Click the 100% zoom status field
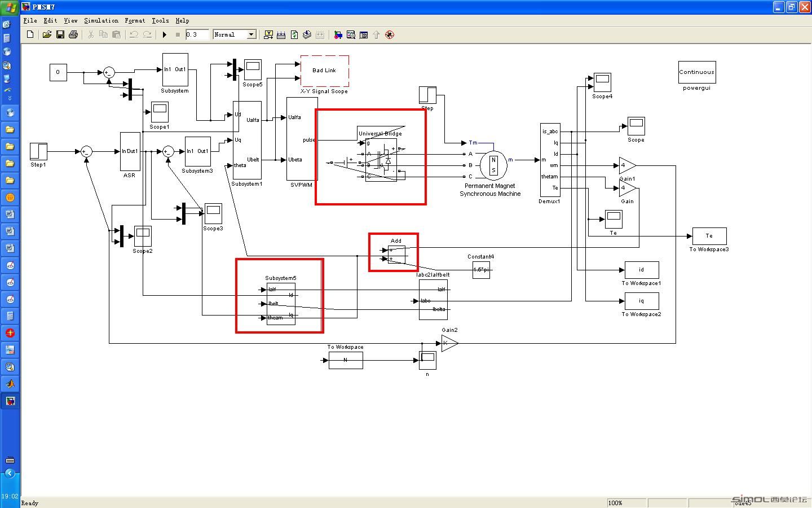The height and width of the screenshot is (508, 812). click(x=626, y=503)
